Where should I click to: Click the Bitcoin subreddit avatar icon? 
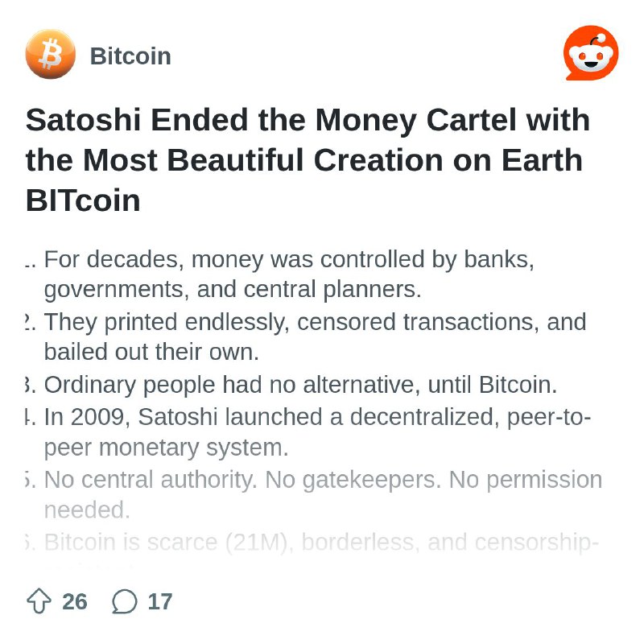(x=51, y=54)
